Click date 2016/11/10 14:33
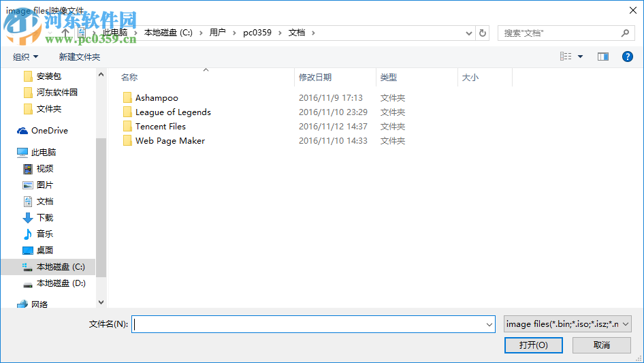 pyautogui.click(x=333, y=140)
